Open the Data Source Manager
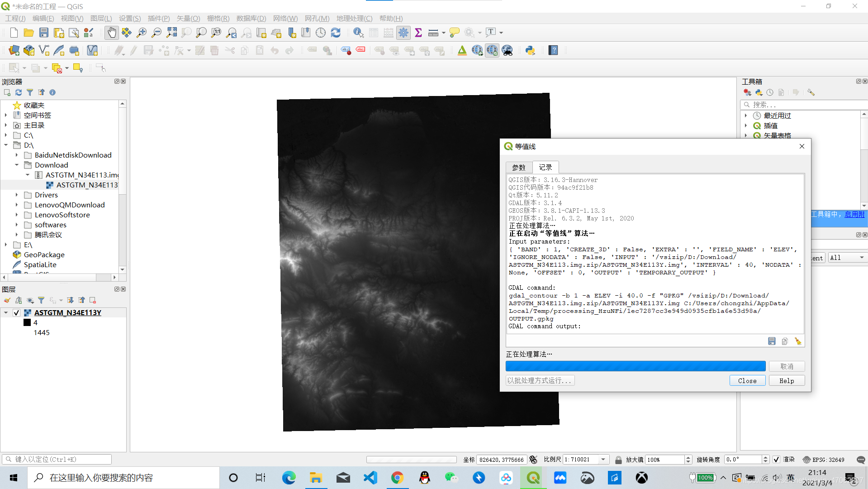 14,50
